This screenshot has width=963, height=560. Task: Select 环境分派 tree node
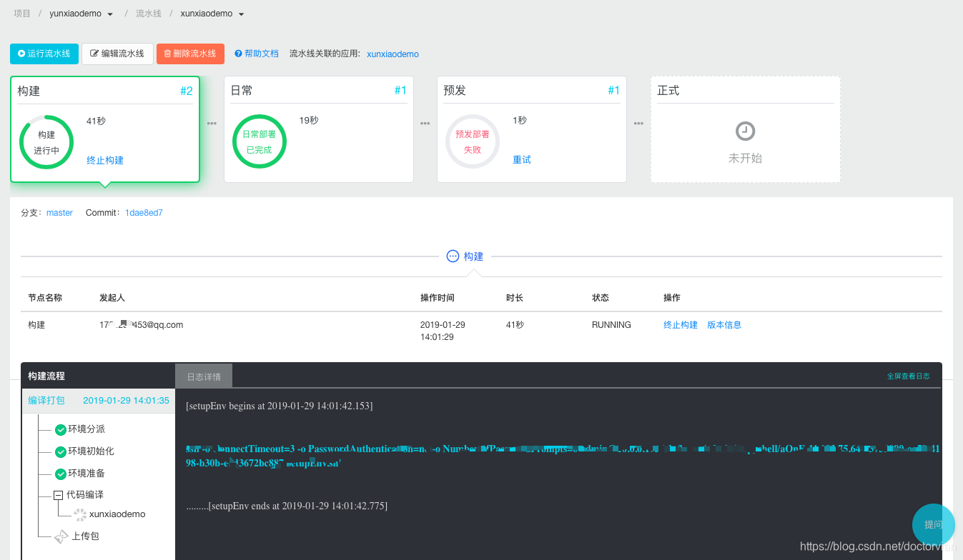point(87,429)
